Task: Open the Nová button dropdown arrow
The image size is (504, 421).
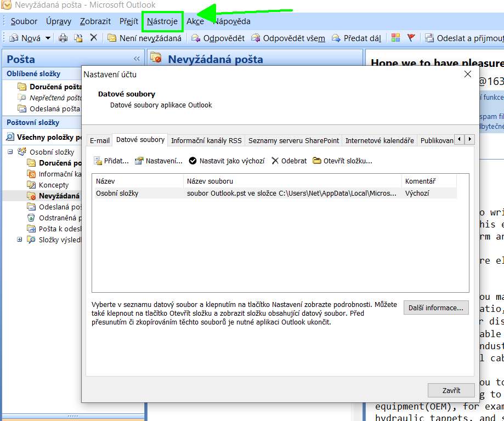Action: click(x=48, y=38)
